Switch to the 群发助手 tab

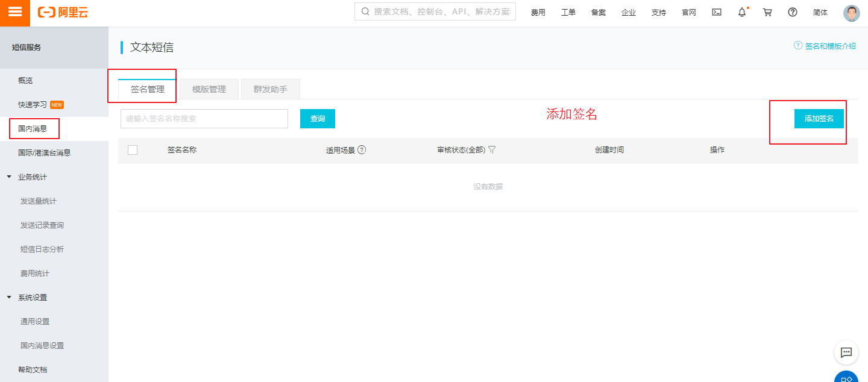(271, 89)
